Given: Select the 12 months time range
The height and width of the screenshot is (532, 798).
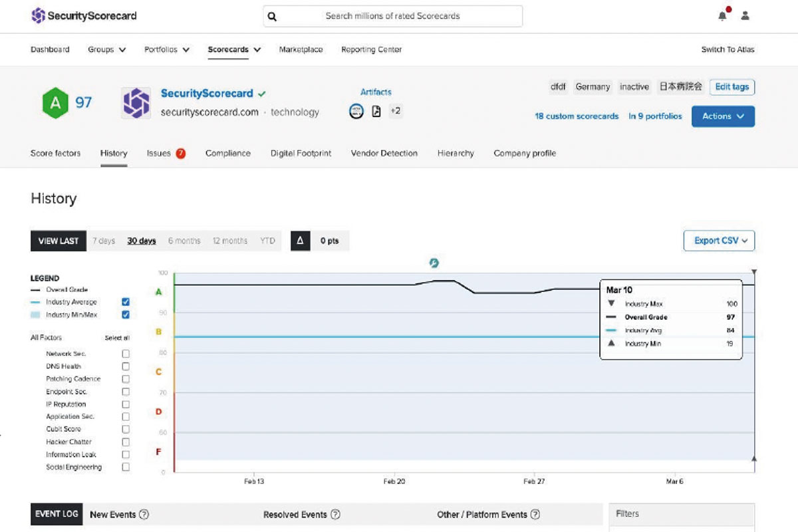Looking at the screenshot, I should point(230,241).
